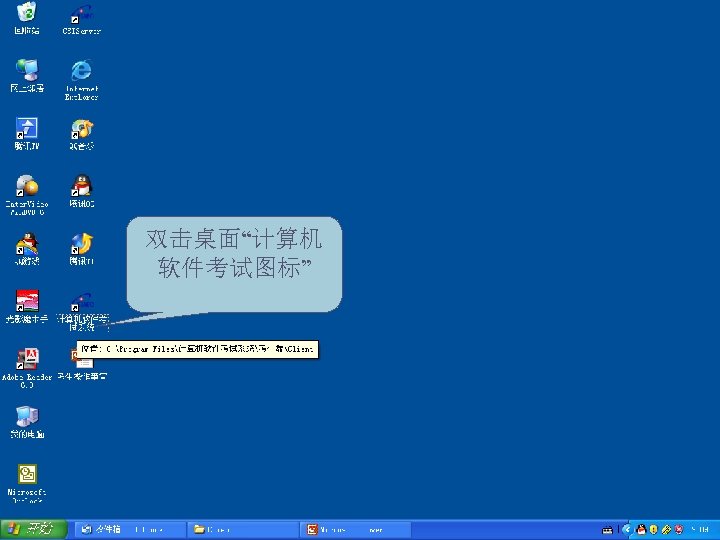This screenshot has width=720, height=540.
Task: Select the Tencent TT browser icon
Action: (x=82, y=249)
